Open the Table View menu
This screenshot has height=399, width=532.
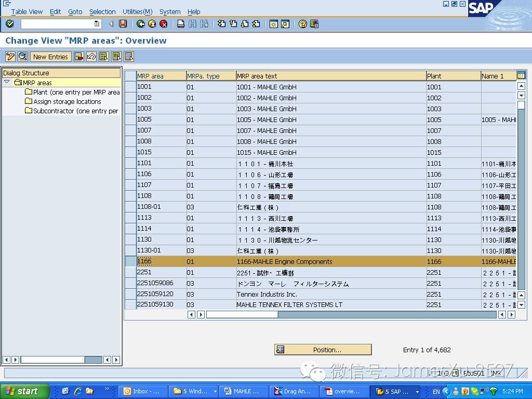pos(27,11)
